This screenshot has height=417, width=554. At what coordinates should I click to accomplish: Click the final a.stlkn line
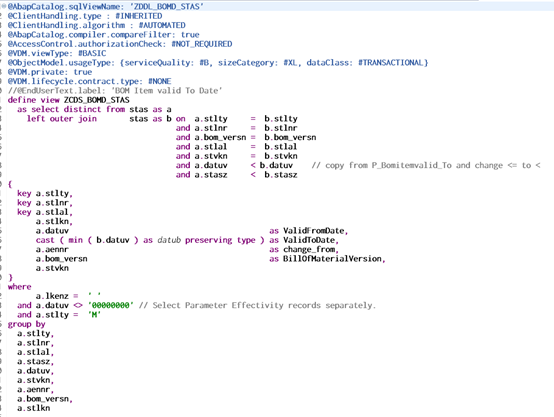click(34, 408)
